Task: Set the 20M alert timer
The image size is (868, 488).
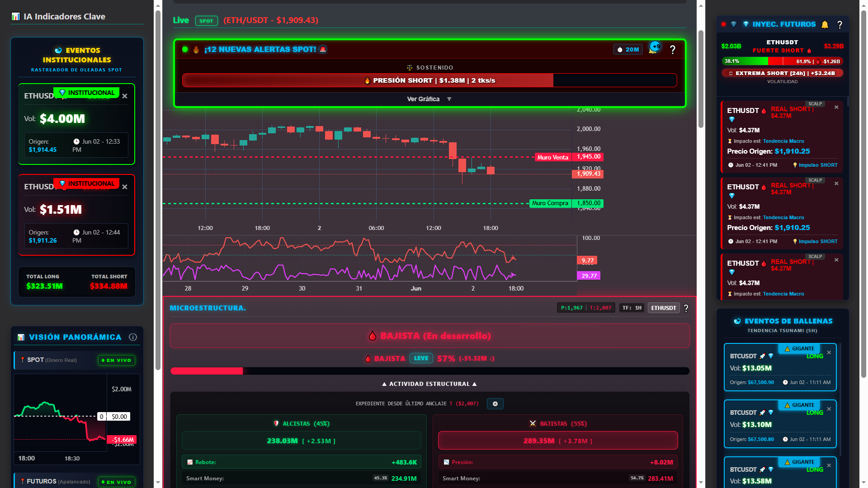Action: tap(628, 50)
